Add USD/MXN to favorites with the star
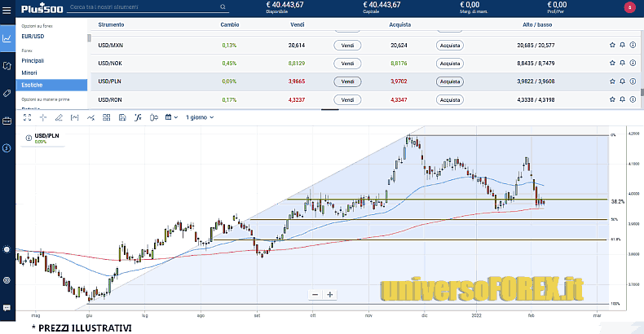This screenshot has width=644, height=334. click(x=612, y=46)
